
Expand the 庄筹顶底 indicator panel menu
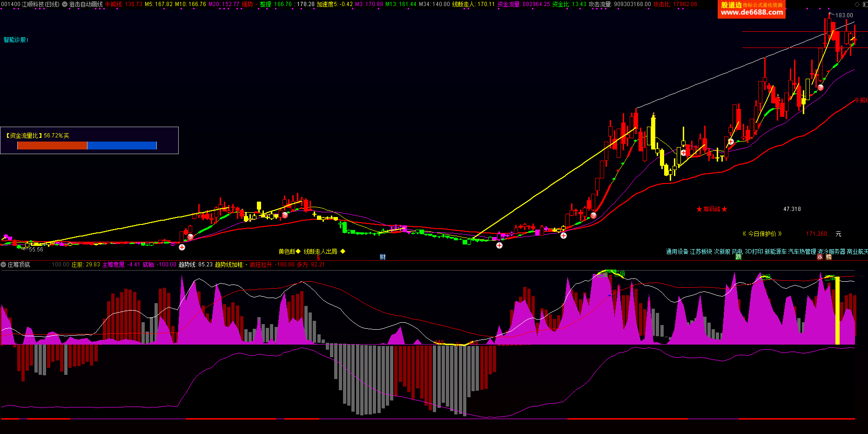point(3,264)
